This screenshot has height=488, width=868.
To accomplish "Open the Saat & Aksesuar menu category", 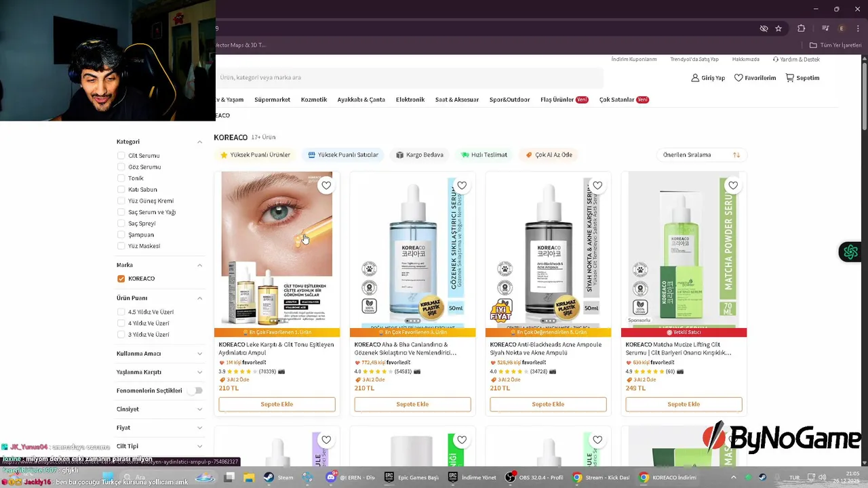I will pos(457,100).
